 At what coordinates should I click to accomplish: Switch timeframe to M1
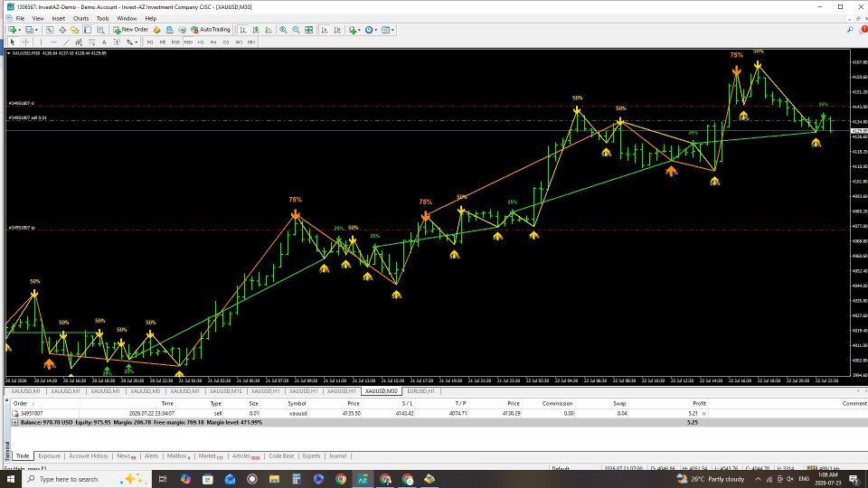(x=149, y=42)
